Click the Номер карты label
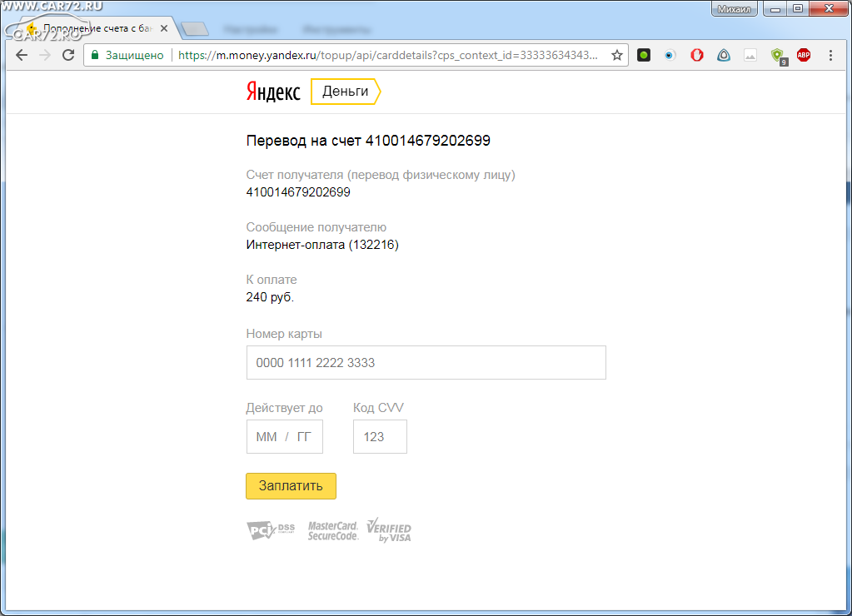The image size is (852, 616). pyautogui.click(x=284, y=334)
